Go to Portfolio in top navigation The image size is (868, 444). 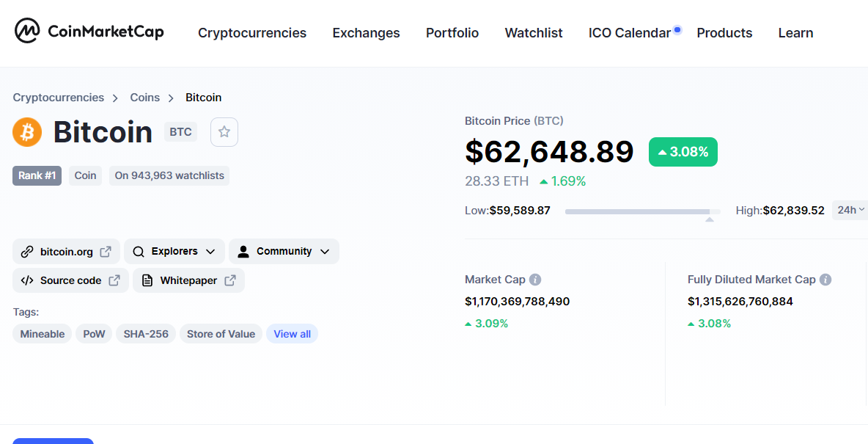tap(452, 33)
